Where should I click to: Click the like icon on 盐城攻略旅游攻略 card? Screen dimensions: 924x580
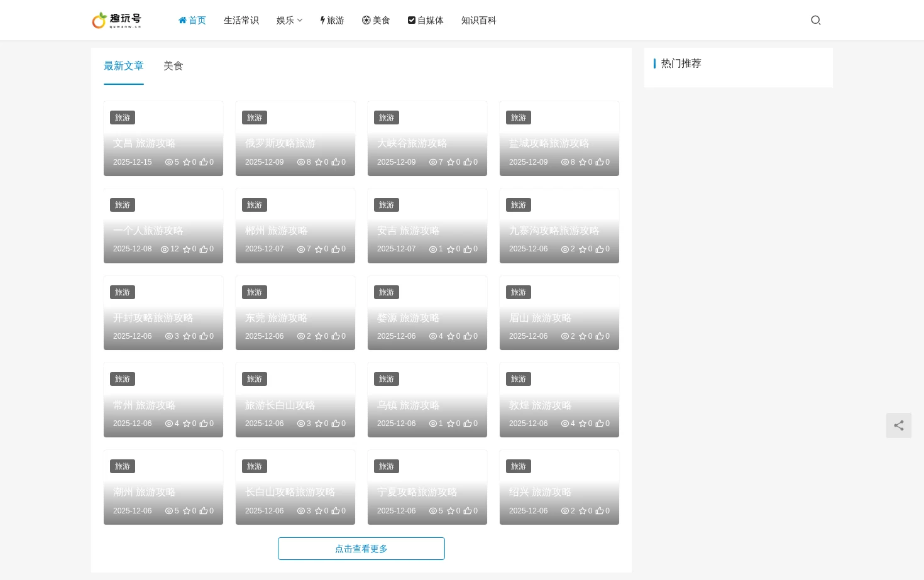[x=600, y=162]
